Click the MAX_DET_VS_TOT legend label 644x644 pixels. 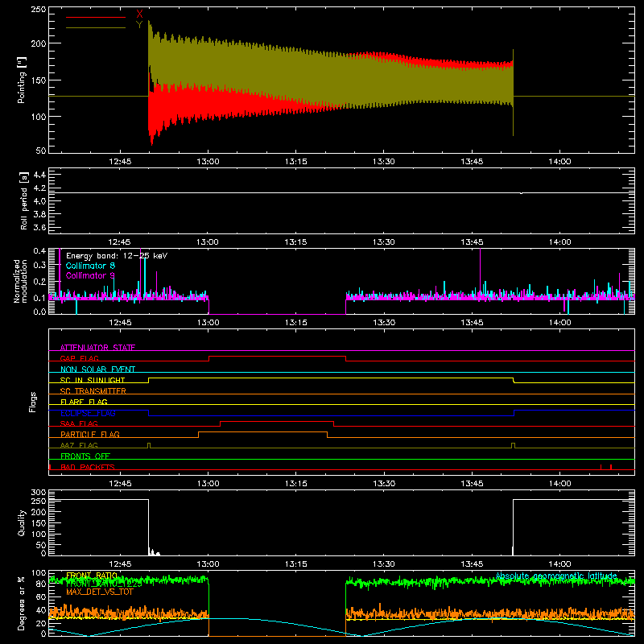pyautogui.click(x=100, y=592)
